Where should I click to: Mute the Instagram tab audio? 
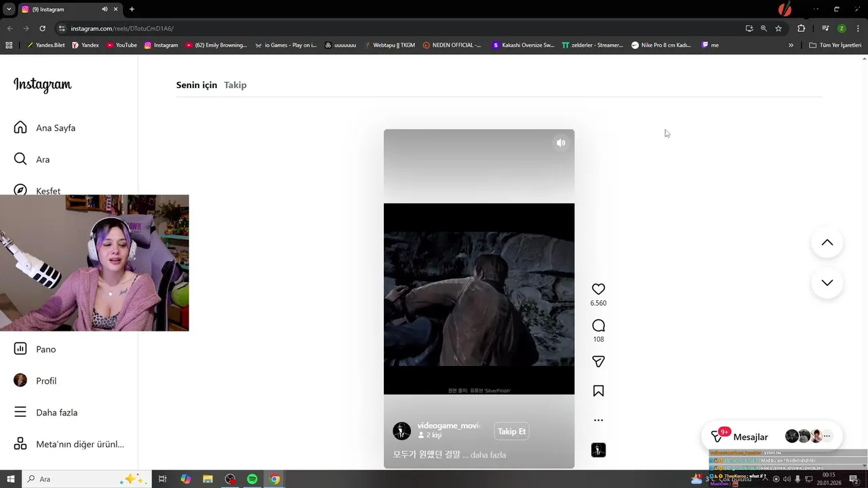pyautogui.click(x=104, y=9)
